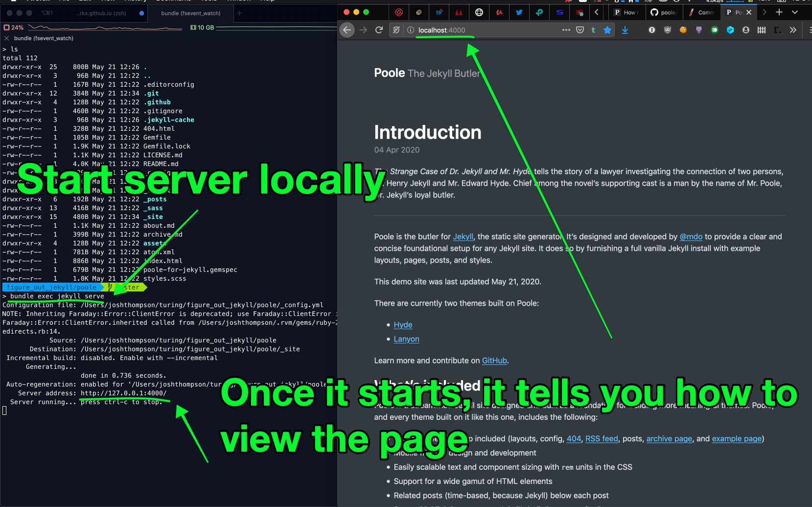
Task: Close the bundle (fsevent_watch) terminal pane
Action: coord(6,38)
